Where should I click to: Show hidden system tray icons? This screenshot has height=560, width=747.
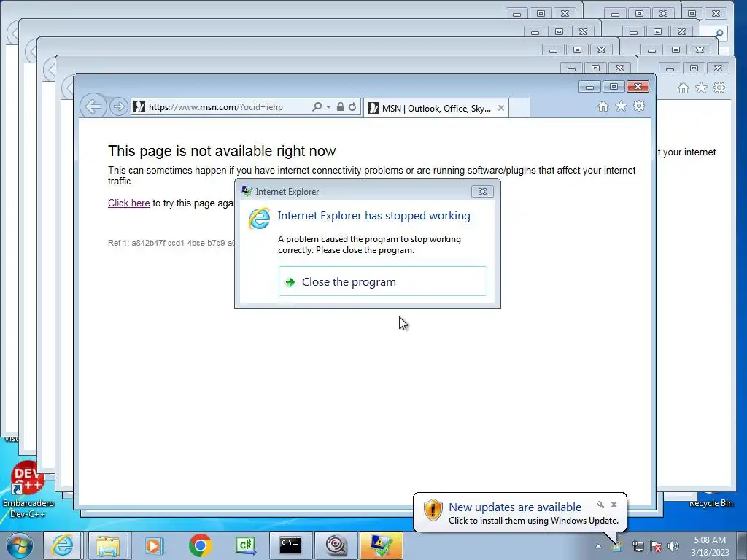tap(598, 546)
